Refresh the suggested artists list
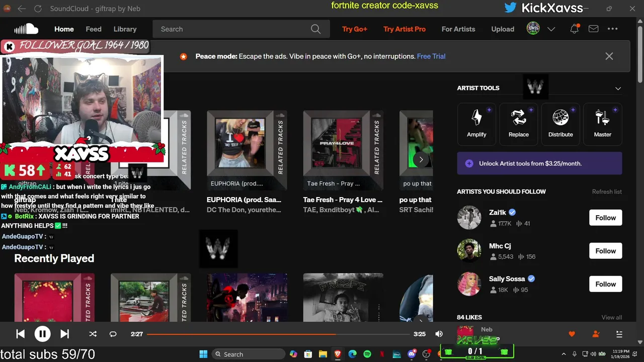Viewport: 644px width, 362px height. pos(607,192)
